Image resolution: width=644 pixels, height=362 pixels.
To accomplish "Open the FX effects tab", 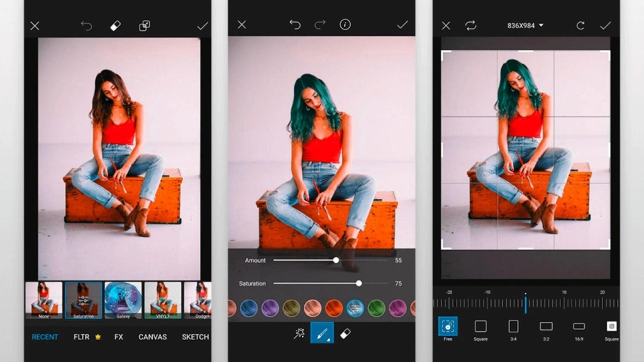I will click(119, 337).
